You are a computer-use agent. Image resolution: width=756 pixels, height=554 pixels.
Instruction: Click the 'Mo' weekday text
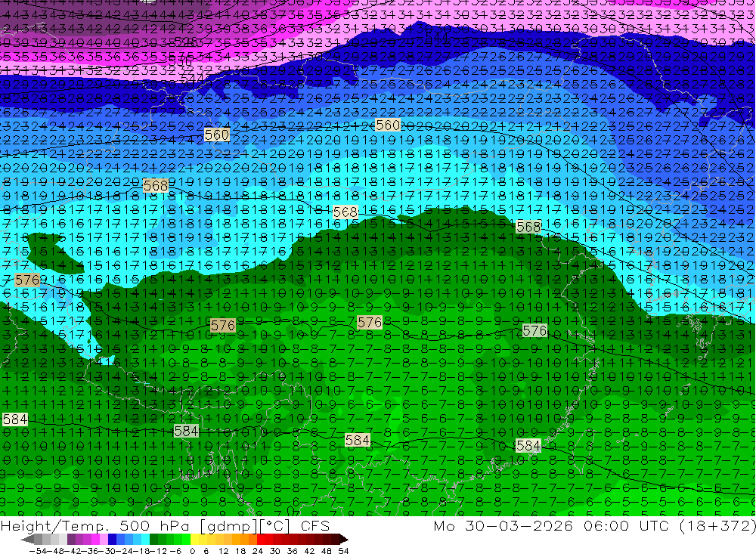pos(444,525)
